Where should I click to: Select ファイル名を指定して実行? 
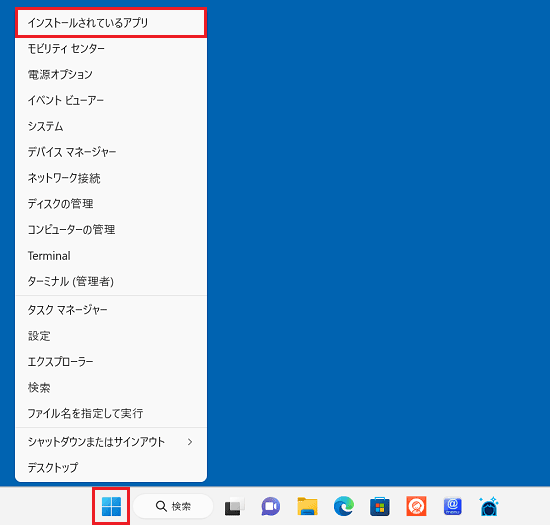[111, 413]
